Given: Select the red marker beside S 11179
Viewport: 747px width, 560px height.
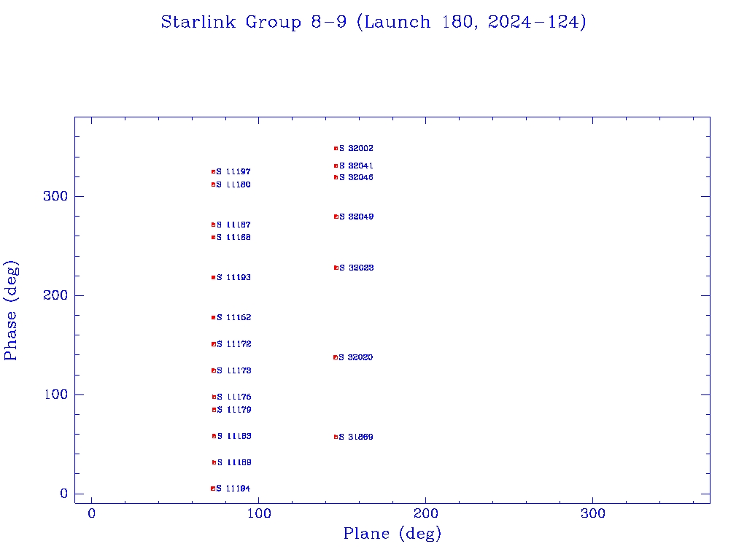Looking at the screenshot, I should pos(214,410).
